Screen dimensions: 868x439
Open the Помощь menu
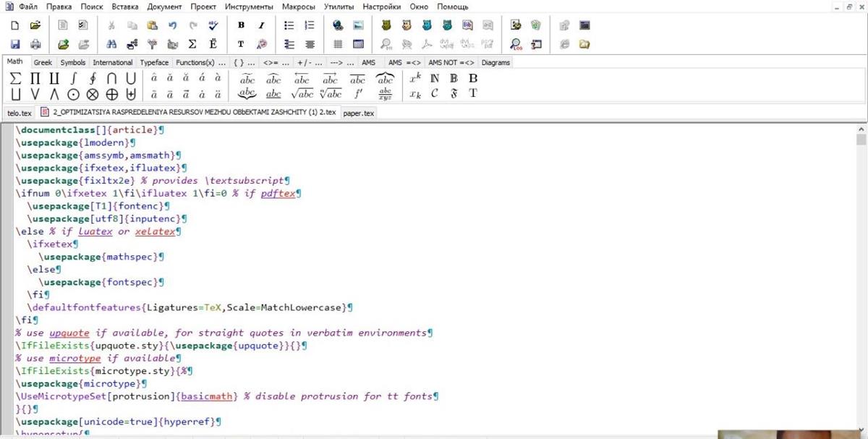(x=452, y=7)
